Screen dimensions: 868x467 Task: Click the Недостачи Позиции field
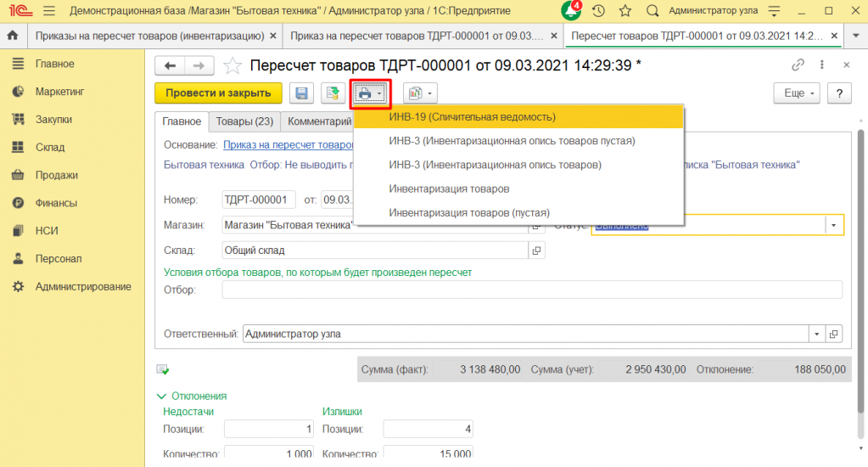point(268,429)
